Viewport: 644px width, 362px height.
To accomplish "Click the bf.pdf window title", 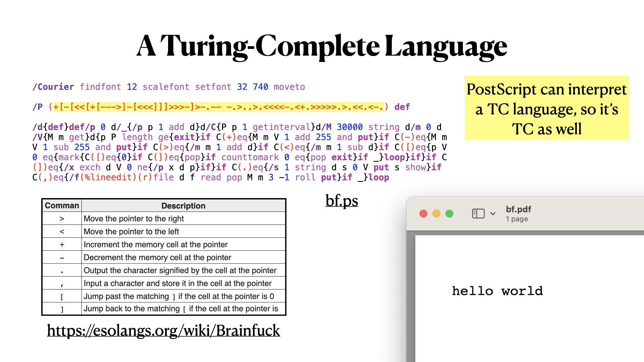I will click(x=518, y=209).
